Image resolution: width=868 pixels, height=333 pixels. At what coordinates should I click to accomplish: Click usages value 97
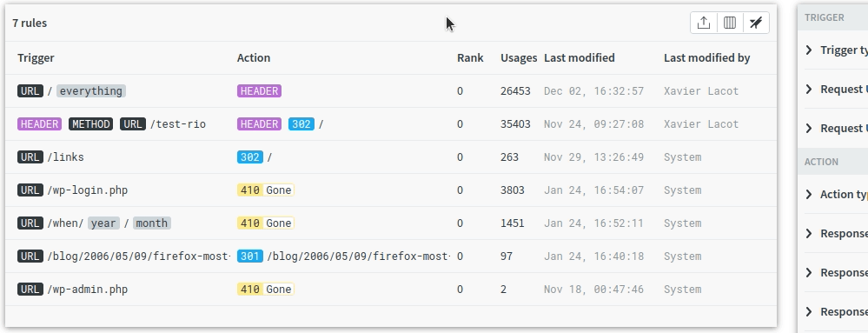click(x=507, y=256)
